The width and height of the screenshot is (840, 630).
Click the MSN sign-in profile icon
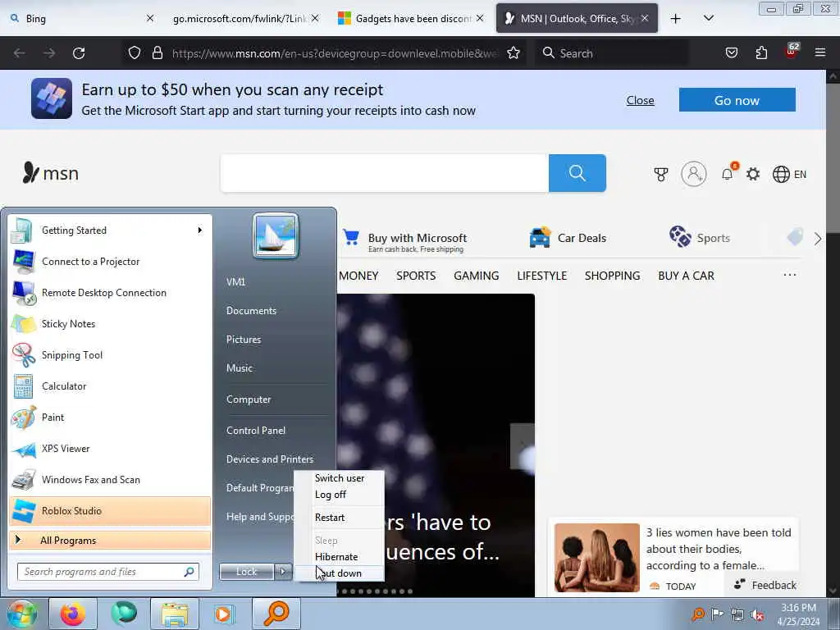[694, 174]
